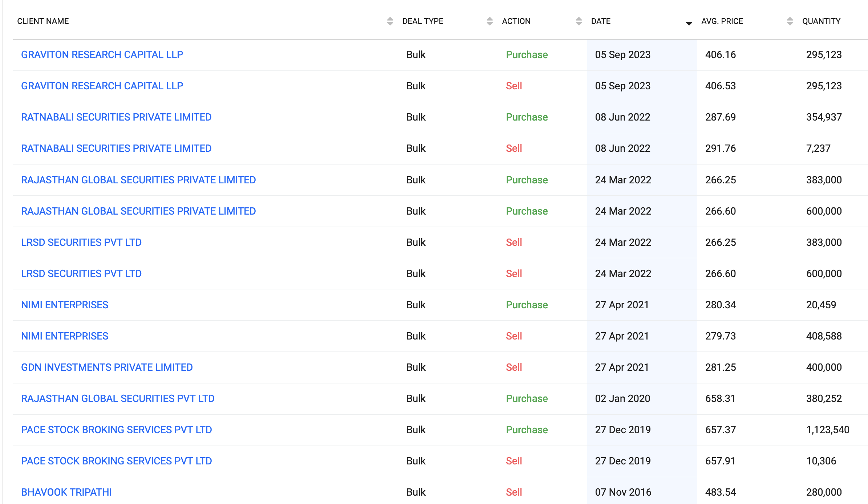This screenshot has height=504, width=868.
Task: Select the 657.91 average price cell
Action: [721, 461]
